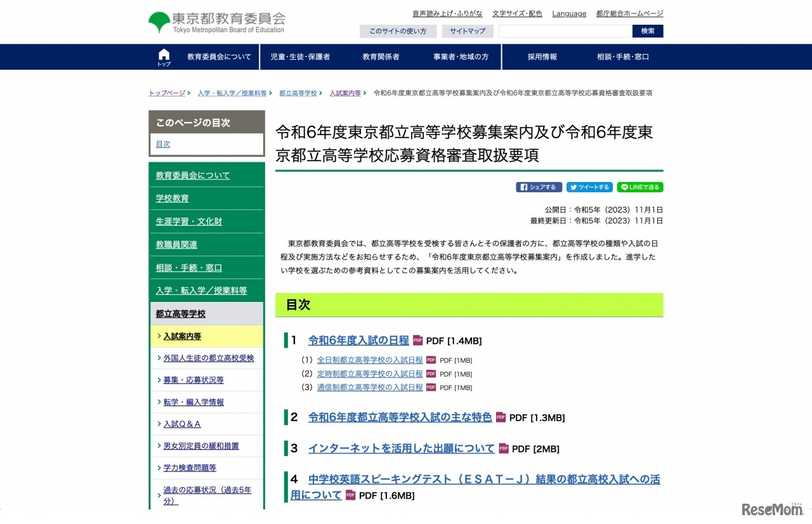812x524 pixels.
Task: Open sidebar item 学力検査問題等
Action: tap(207, 468)
